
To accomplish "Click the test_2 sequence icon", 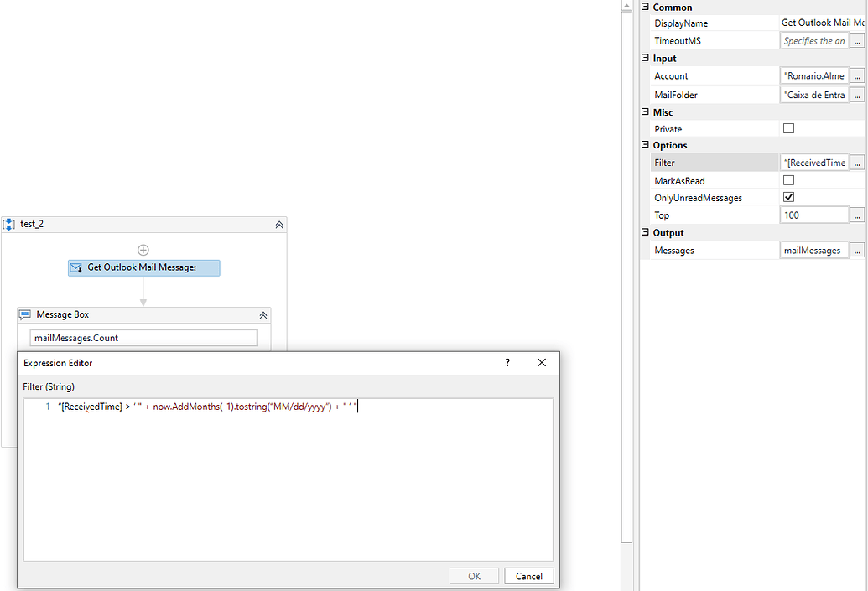I will tap(9, 224).
